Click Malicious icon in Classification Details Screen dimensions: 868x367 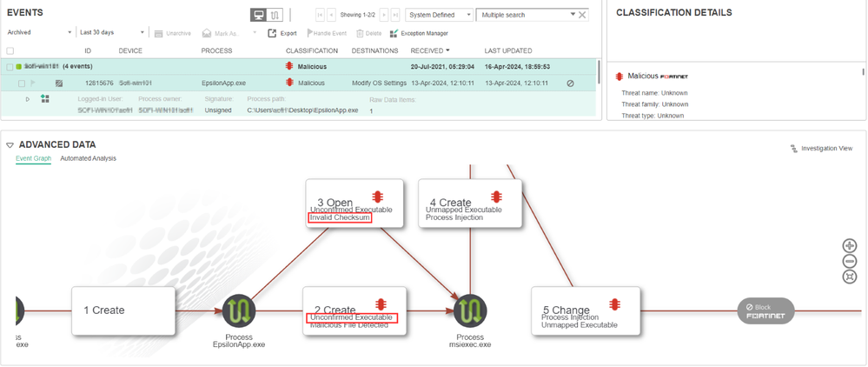[620, 77]
